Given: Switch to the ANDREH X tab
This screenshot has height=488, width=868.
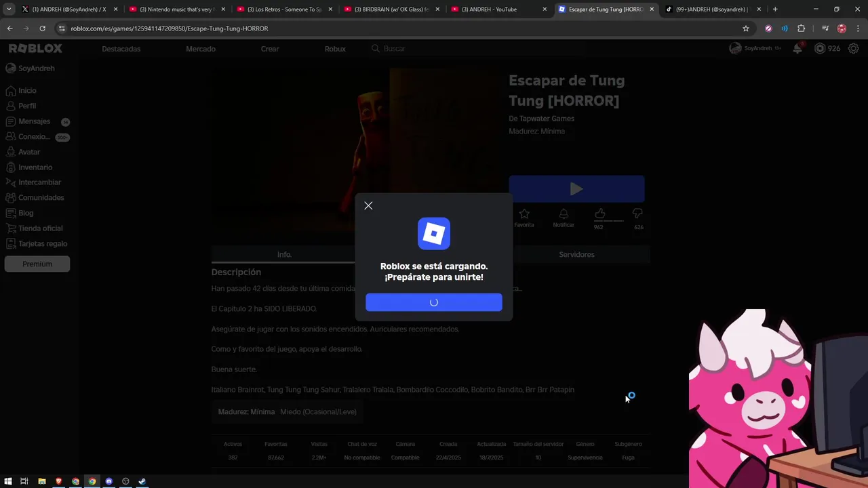Looking at the screenshot, I should click(x=68, y=9).
